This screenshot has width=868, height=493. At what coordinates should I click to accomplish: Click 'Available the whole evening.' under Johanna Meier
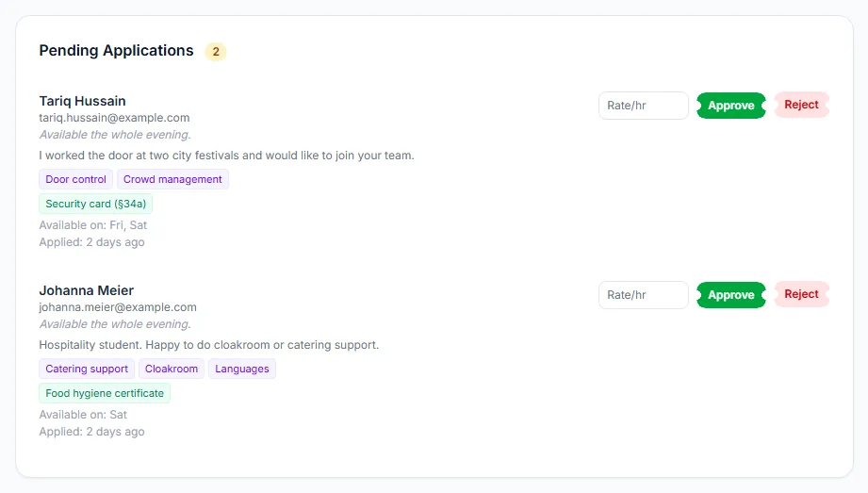[115, 324]
